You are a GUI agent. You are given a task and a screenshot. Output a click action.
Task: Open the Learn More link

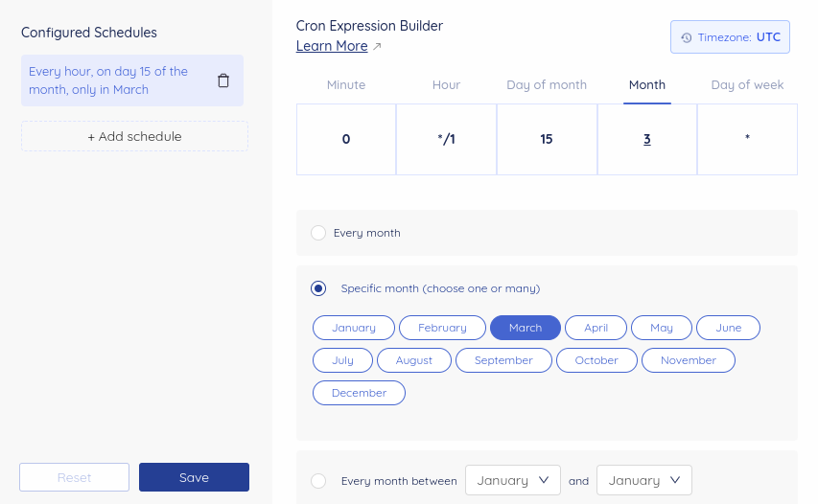[x=332, y=46]
